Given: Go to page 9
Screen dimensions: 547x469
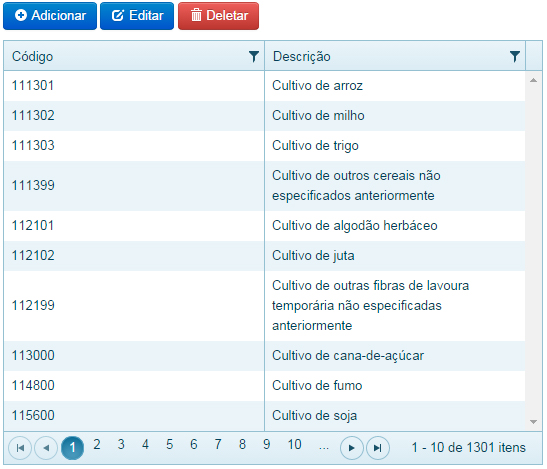Looking at the screenshot, I should pyautogui.click(x=267, y=445).
